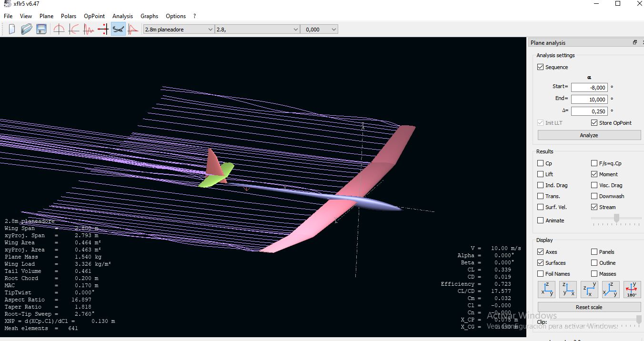This screenshot has height=341, width=644.
Task: Switch to the direct foil design icon
Action: pos(59,30)
